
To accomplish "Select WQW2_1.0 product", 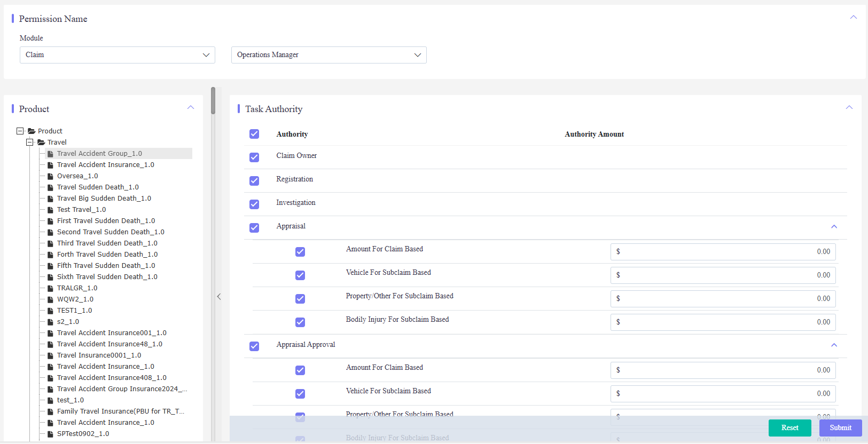I will click(x=75, y=299).
